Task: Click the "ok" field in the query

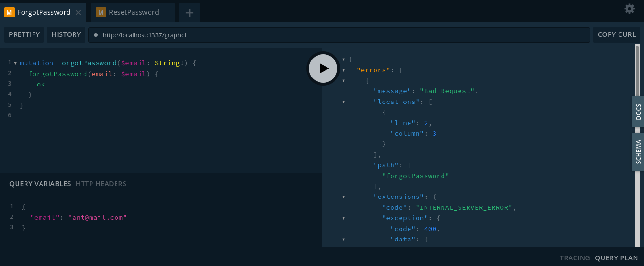Action: point(41,84)
